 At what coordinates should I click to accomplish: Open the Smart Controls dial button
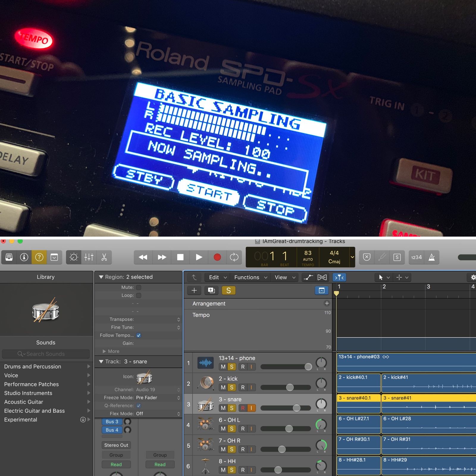tap(73, 257)
